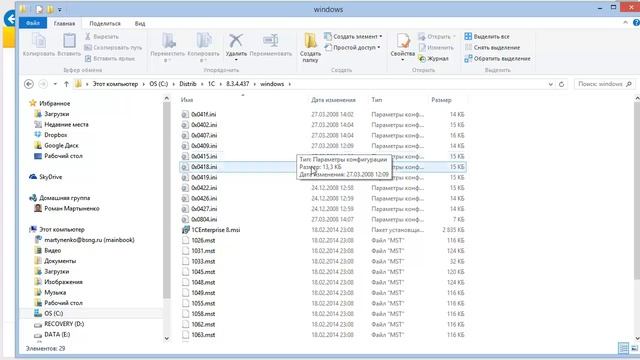Image resolution: width=640 pixels, height=360 pixels.
Task: Open the Delete button dropdown arrow
Action: [236, 60]
